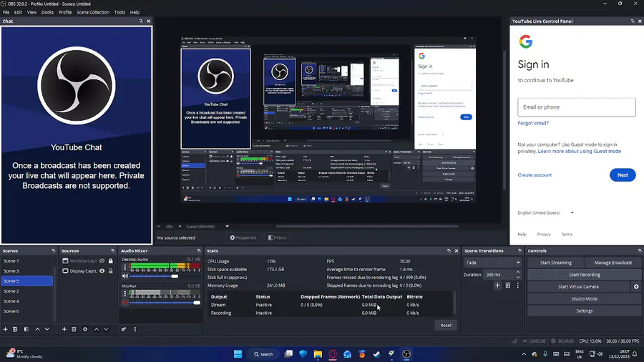Open advanced audio properties in Audio Mixer
The image size is (644, 362).
[x=124, y=329]
